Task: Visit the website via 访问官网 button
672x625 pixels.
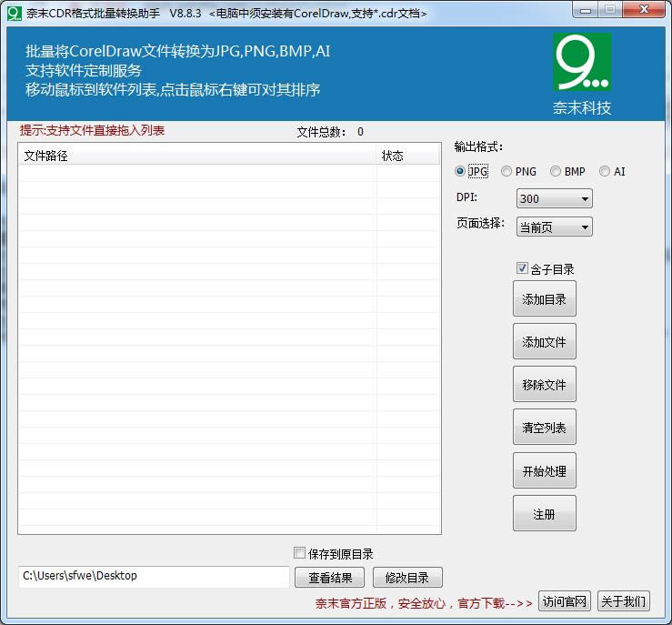Action: click(565, 601)
